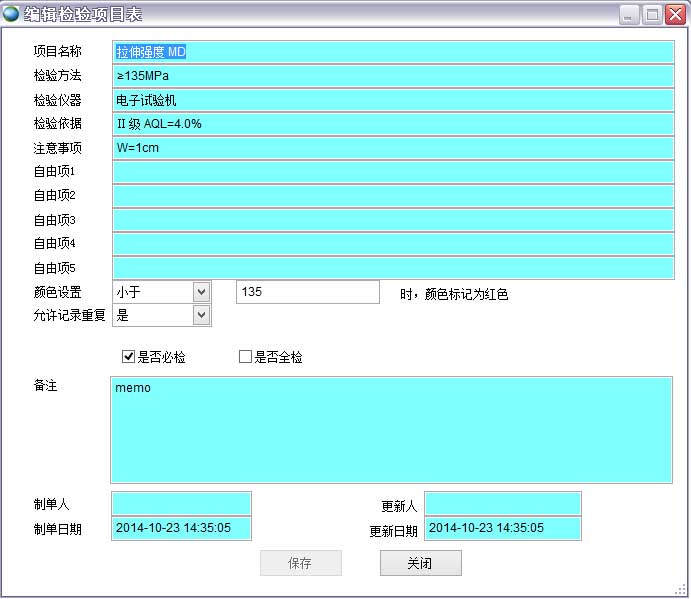The image size is (691, 599).
Task: Click inside the 备注 memo text area
Action: tap(391, 430)
